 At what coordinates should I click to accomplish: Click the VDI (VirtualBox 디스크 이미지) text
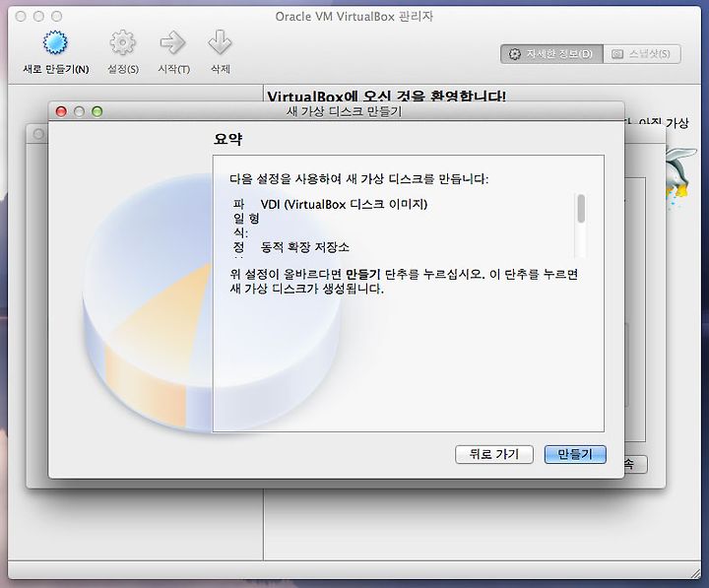(x=344, y=205)
